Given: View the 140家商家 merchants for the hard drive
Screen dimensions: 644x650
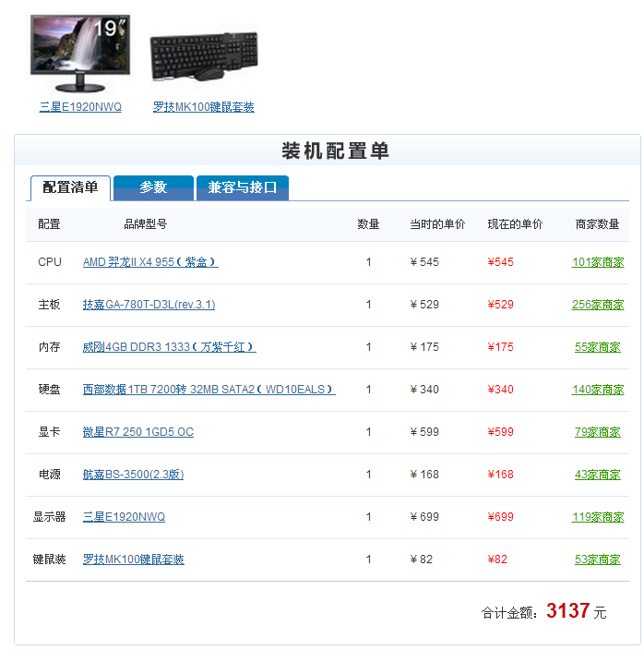Looking at the screenshot, I should coord(598,390).
